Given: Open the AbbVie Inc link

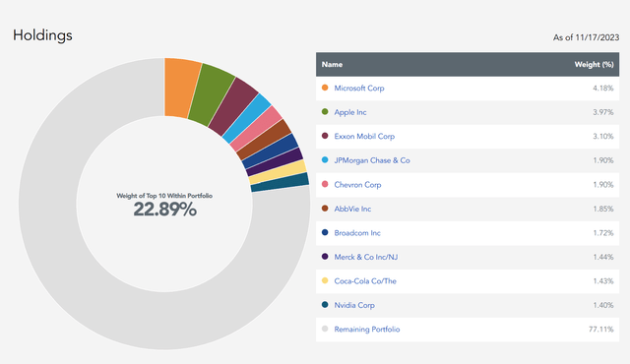Looking at the screenshot, I should point(352,209).
